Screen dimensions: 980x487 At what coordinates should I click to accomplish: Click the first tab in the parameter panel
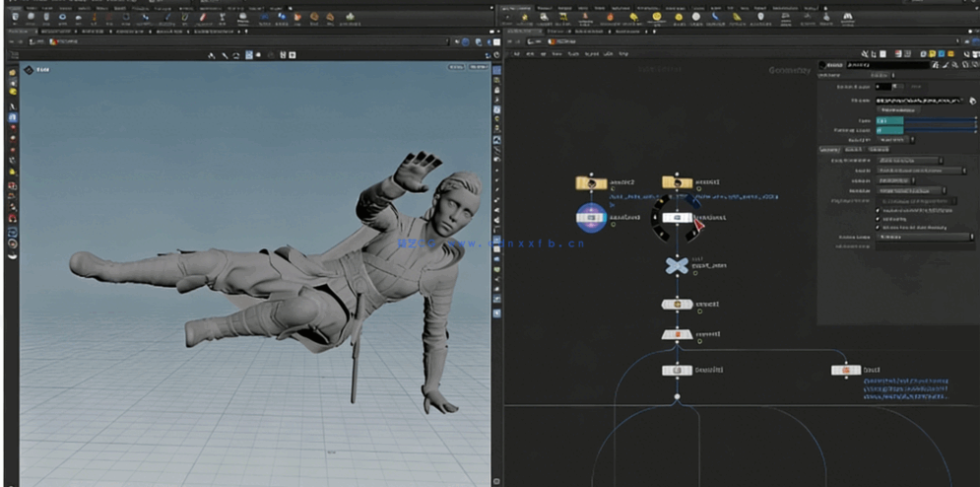tap(829, 149)
